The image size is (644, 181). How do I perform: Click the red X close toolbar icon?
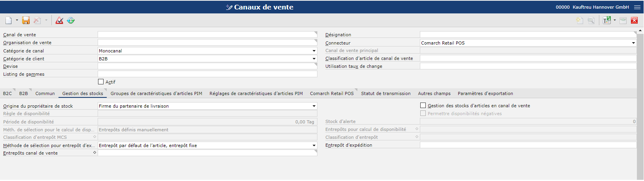tap(635, 21)
